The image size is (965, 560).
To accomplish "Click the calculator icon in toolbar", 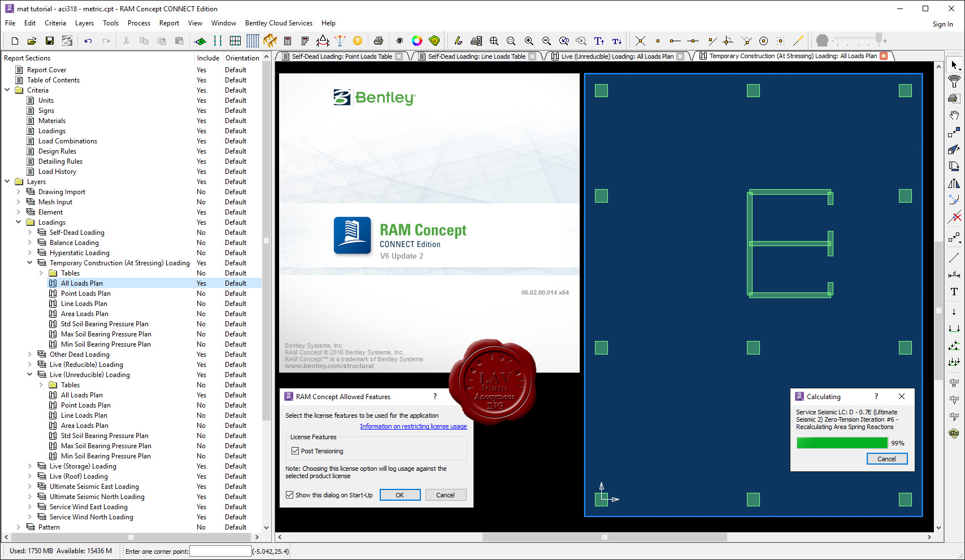I will [288, 41].
